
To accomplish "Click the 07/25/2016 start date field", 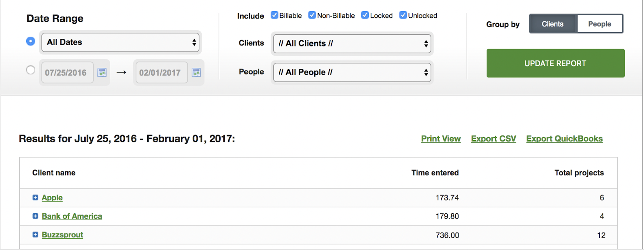I will [67, 73].
